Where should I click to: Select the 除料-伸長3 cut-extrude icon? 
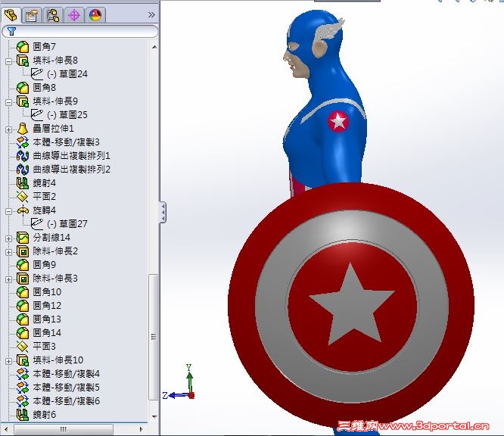(23, 279)
